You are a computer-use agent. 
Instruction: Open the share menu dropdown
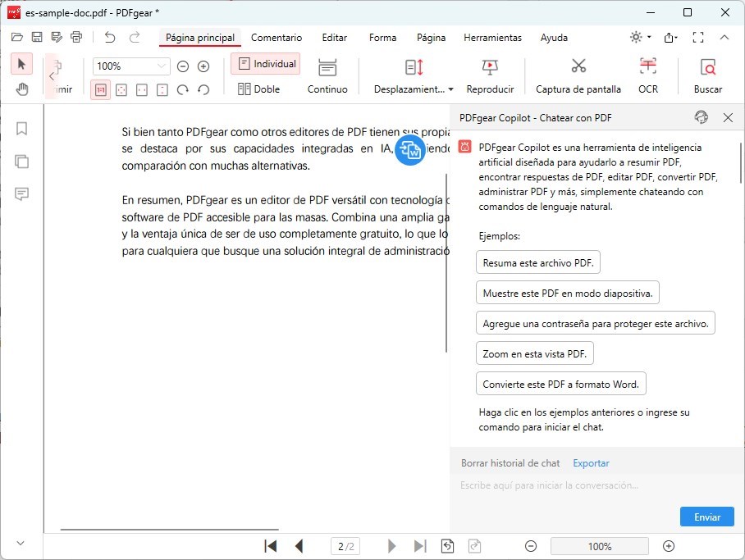coord(670,37)
